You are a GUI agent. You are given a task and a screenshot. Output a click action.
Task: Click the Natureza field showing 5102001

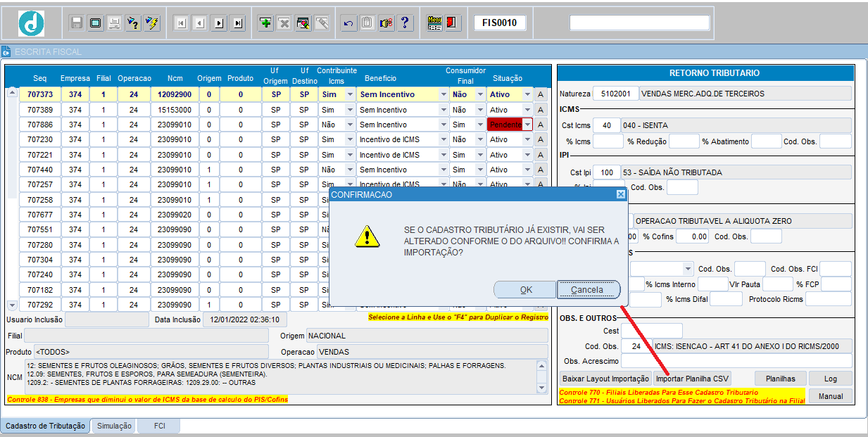(x=616, y=94)
